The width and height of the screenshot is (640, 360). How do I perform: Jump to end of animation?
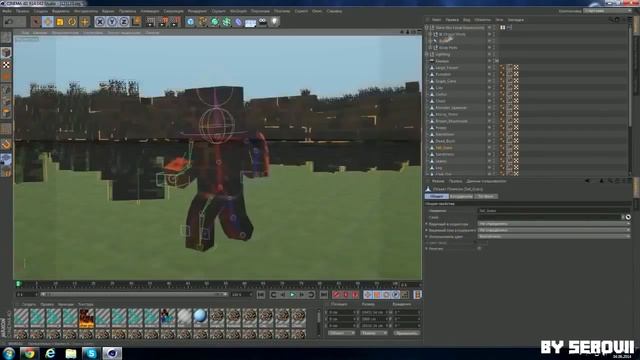pos(324,295)
